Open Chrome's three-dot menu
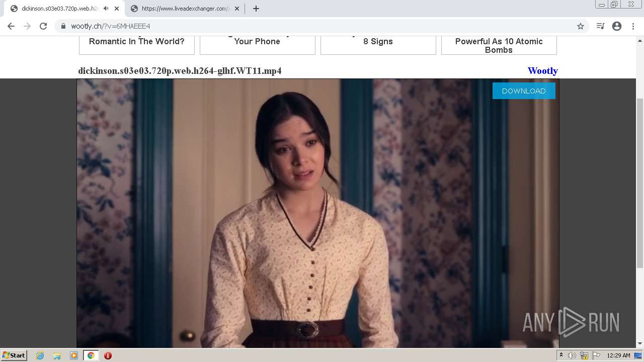This screenshot has width=644, height=362. pyautogui.click(x=633, y=26)
